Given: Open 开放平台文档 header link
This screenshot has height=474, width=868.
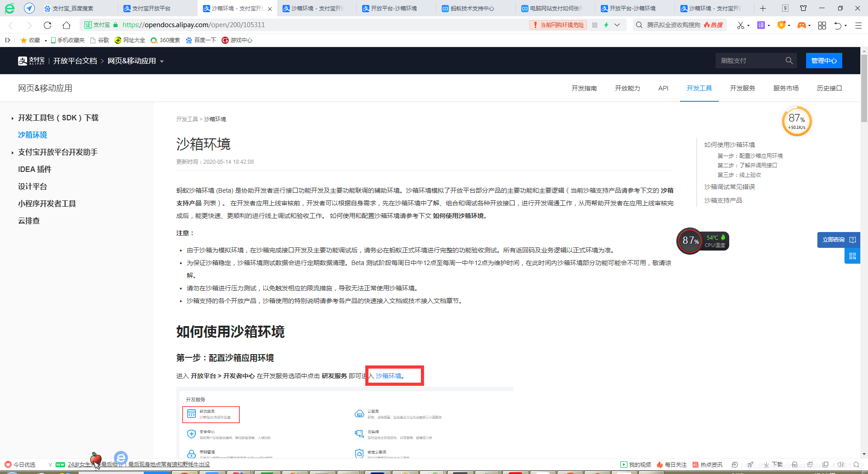Looking at the screenshot, I should [75, 61].
